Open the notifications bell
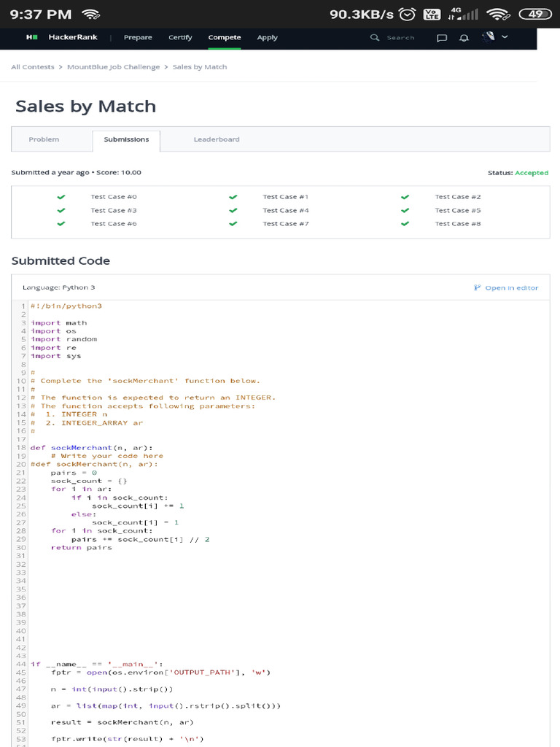 point(464,38)
